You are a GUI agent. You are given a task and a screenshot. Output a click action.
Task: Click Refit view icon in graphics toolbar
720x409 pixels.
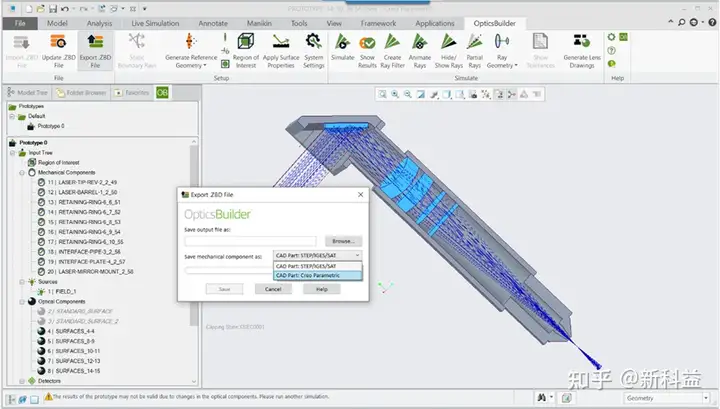point(382,94)
